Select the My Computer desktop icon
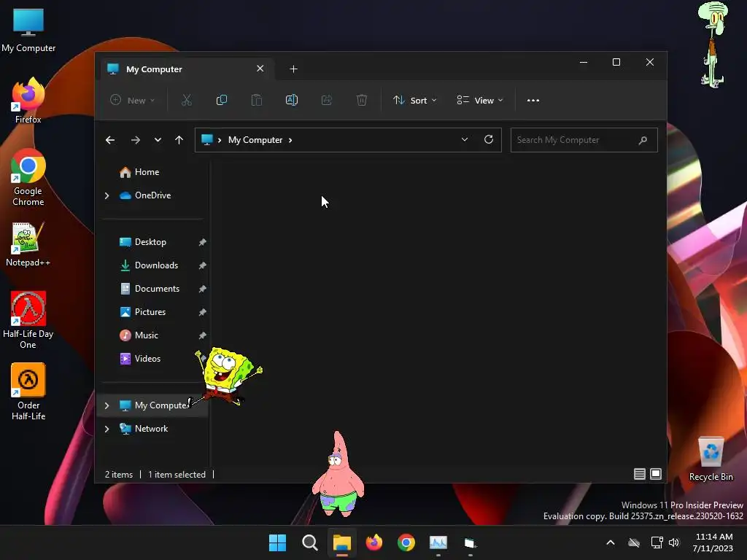This screenshot has height=560, width=747. (28, 30)
